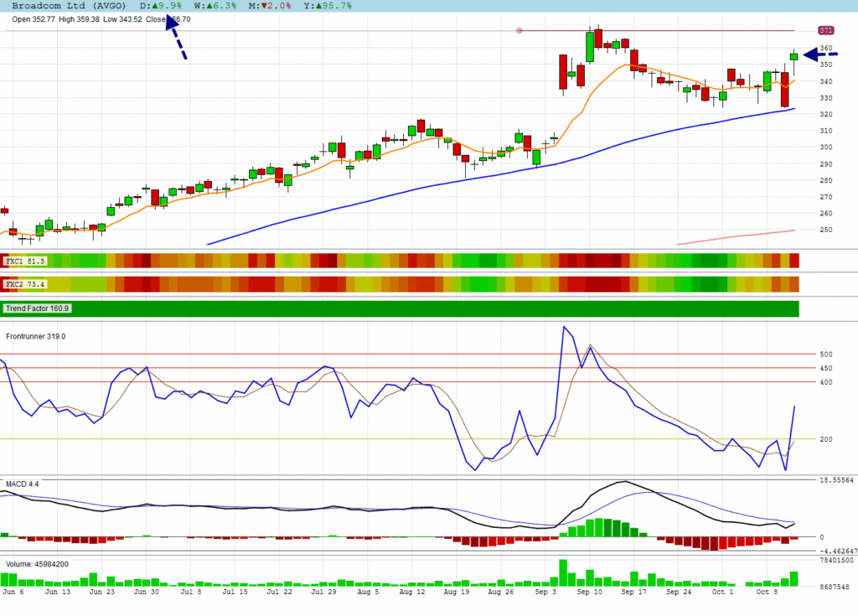Select the FXC1 81.3 indicator label
Screen dimensions: 858x616
pyautogui.click(x=26, y=261)
